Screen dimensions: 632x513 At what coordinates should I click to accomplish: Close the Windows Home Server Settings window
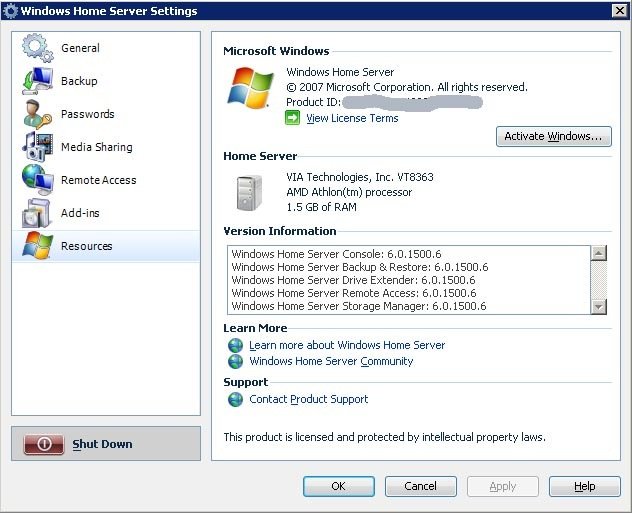coord(620,10)
